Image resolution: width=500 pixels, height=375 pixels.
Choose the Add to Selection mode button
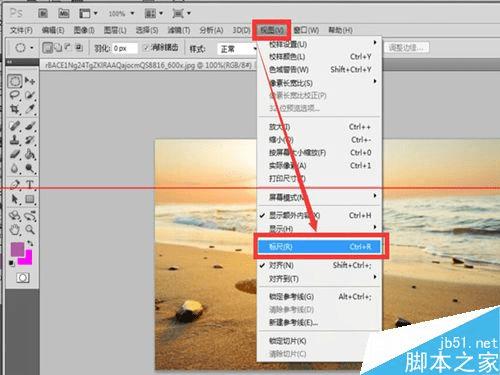point(58,48)
